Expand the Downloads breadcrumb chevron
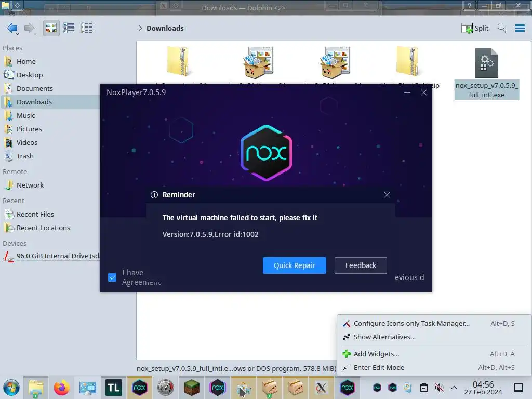The image size is (532, 399). coord(140,28)
